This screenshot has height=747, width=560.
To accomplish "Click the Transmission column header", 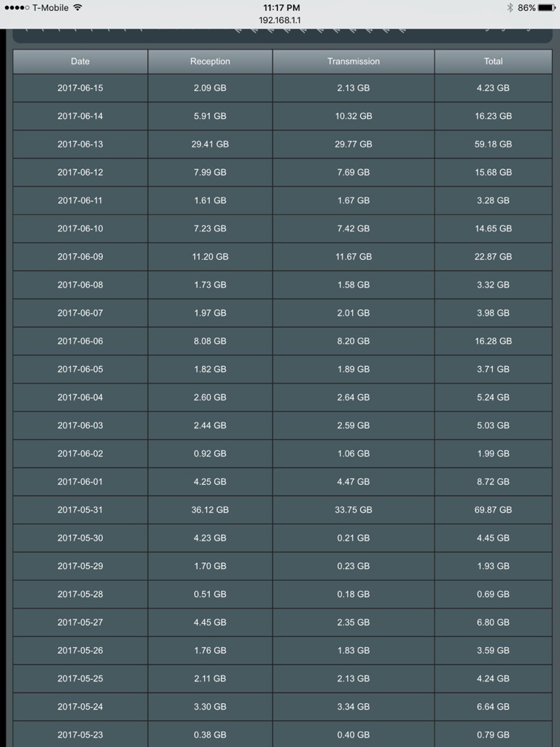I will (354, 61).
